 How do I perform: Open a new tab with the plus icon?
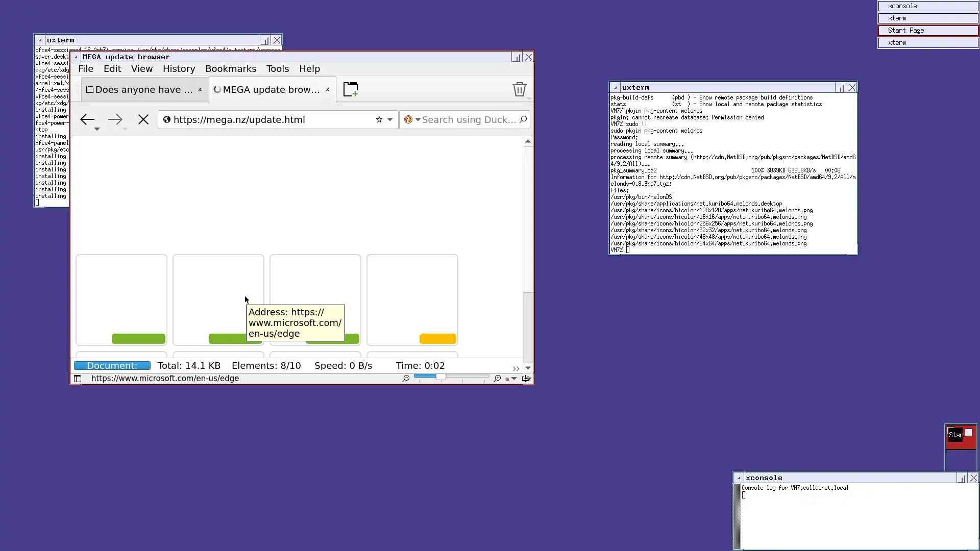pyautogui.click(x=351, y=89)
